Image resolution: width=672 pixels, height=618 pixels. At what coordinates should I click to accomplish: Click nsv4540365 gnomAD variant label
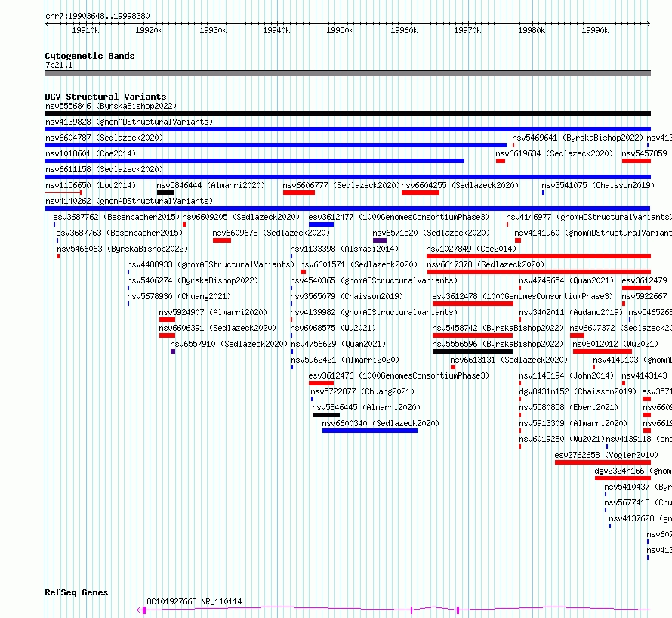click(374, 280)
